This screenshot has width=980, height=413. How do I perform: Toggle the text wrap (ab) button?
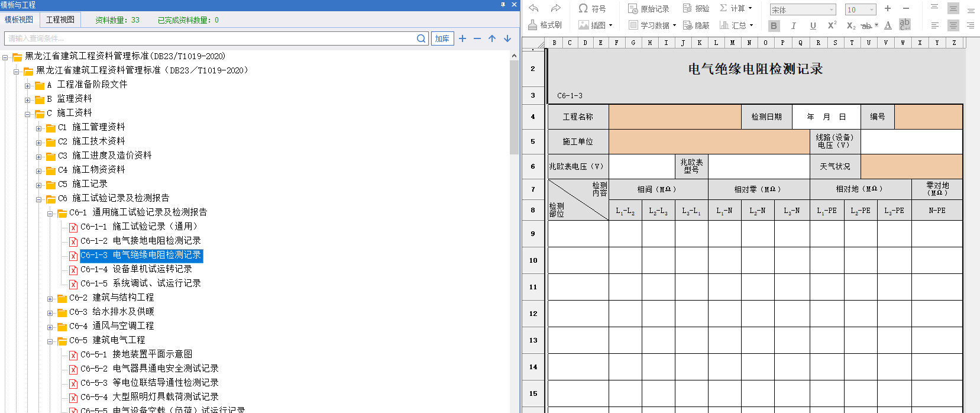(x=905, y=24)
